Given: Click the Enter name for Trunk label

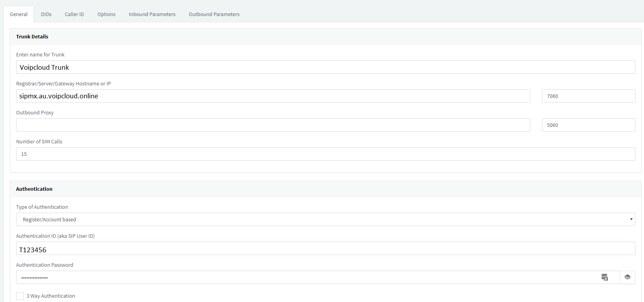Looking at the screenshot, I should 40,54.
